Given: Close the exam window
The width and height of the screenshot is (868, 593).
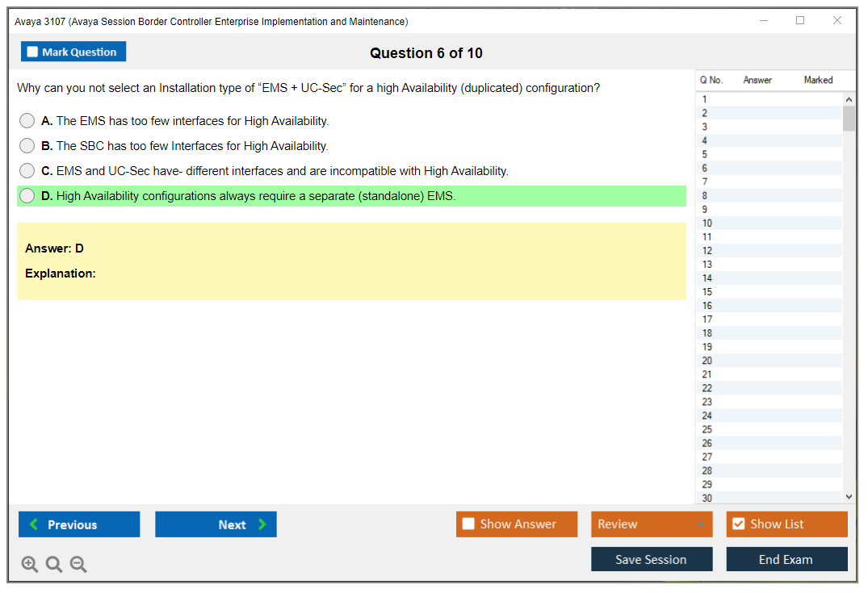Looking at the screenshot, I should (837, 21).
